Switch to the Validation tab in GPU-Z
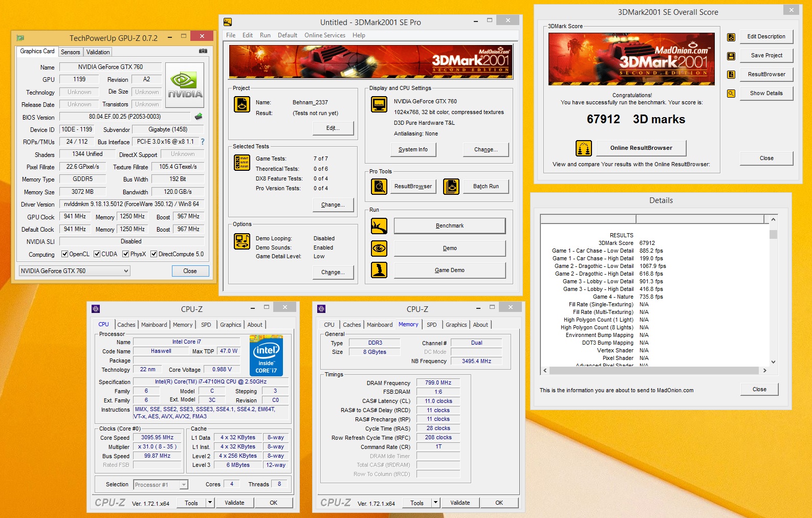 (98, 52)
